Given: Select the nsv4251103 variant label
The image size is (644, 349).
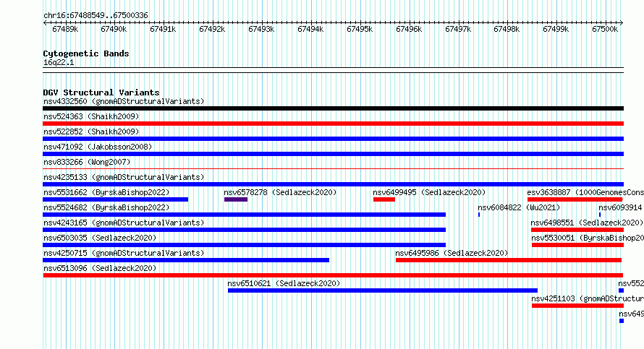Looking at the screenshot, I should (588, 298).
